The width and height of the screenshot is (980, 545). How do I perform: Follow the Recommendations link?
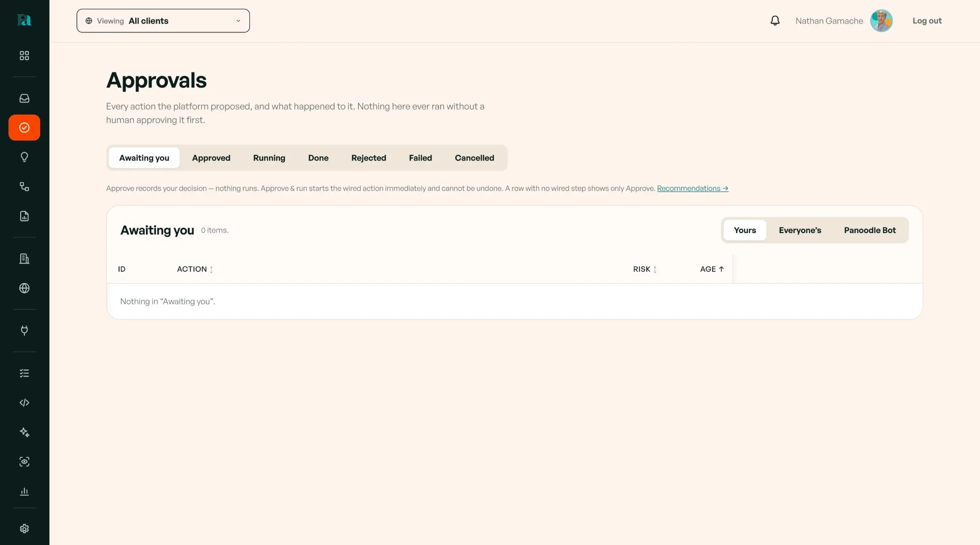(692, 188)
